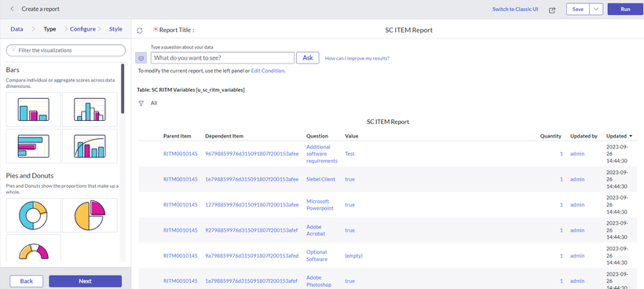Go to the Style step tab
Viewport: 644px width, 289px height.
pos(115,29)
